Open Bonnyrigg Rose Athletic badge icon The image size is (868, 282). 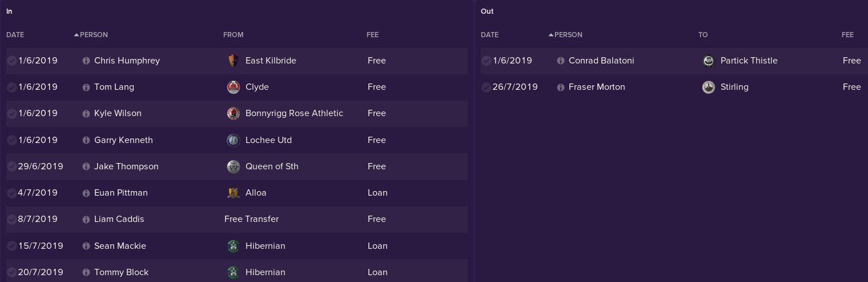[233, 113]
